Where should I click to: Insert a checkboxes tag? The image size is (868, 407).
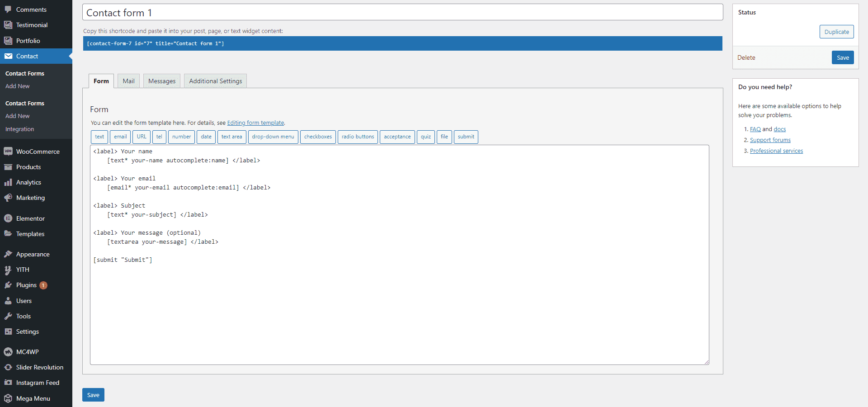pyautogui.click(x=318, y=137)
